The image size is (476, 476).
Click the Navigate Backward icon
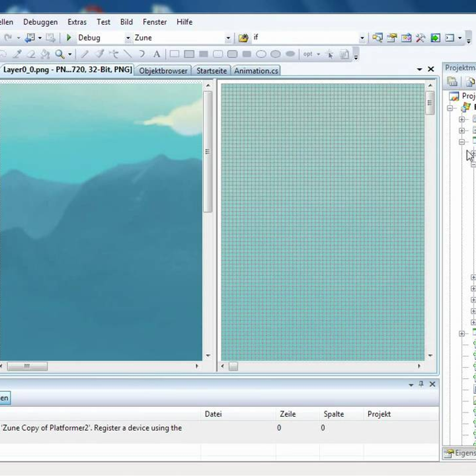(x=30, y=37)
